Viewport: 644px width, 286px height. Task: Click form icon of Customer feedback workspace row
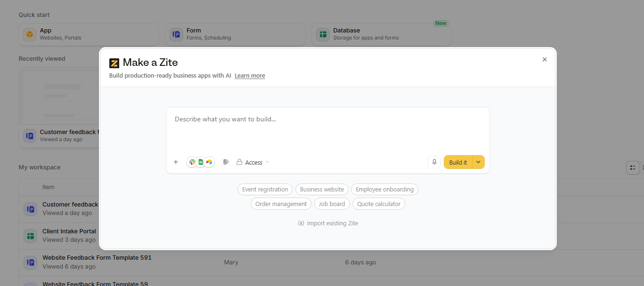pos(30,209)
